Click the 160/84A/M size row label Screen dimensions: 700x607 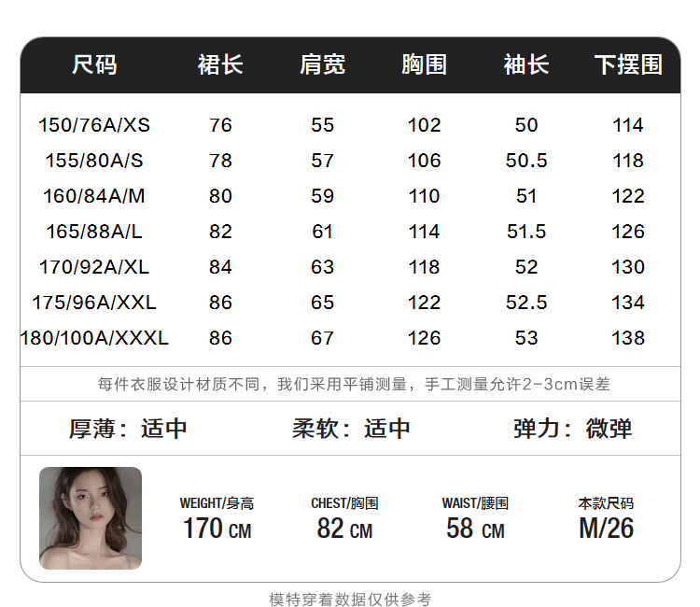94,196
